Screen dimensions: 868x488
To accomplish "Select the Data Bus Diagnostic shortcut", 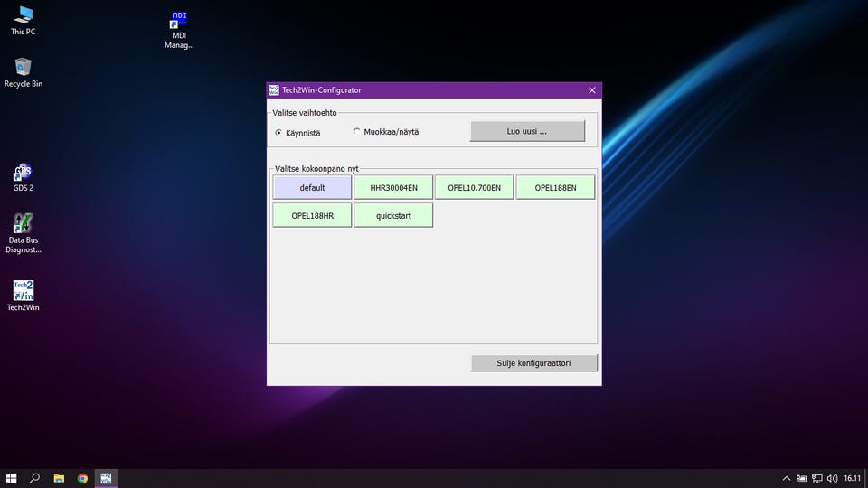I will pos(24,233).
